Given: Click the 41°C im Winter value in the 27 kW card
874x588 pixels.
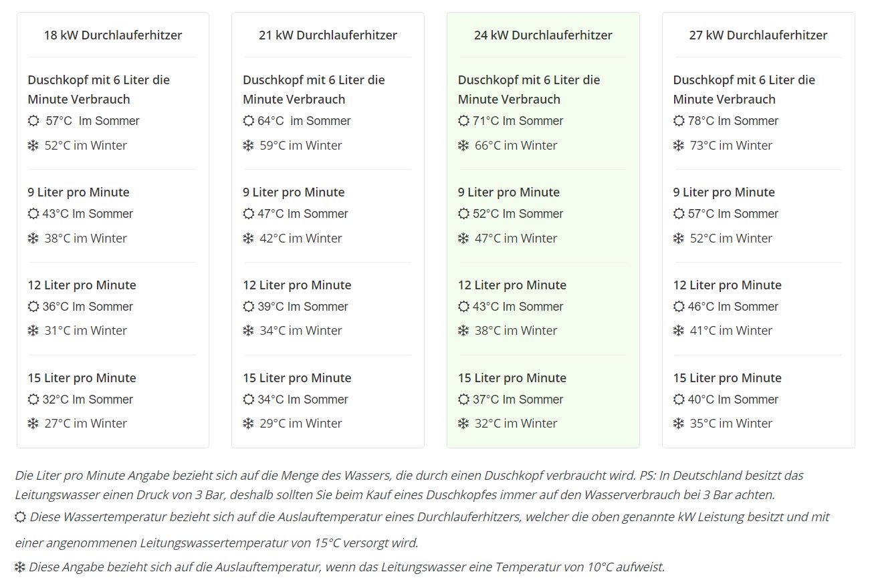Looking at the screenshot, I should tap(731, 331).
